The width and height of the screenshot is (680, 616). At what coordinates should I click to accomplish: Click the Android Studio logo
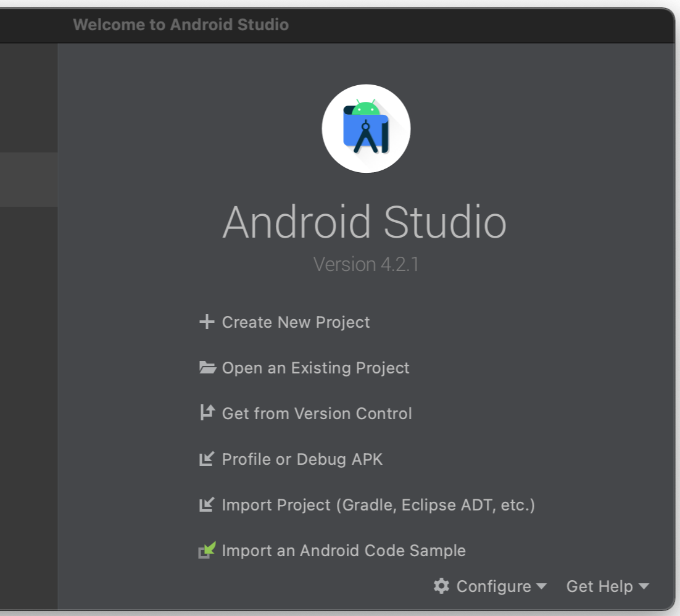point(366,128)
